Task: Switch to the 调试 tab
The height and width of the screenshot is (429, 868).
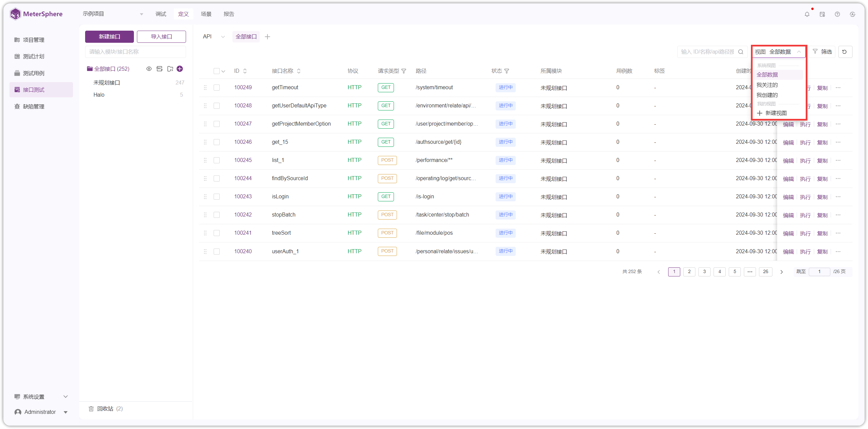Action: (161, 14)
